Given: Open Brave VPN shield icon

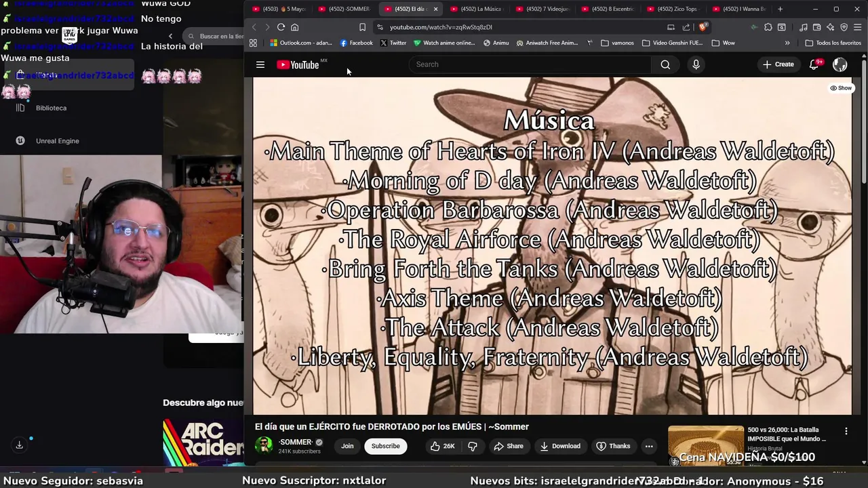Looking at the screenshot, I should [844, 27].
